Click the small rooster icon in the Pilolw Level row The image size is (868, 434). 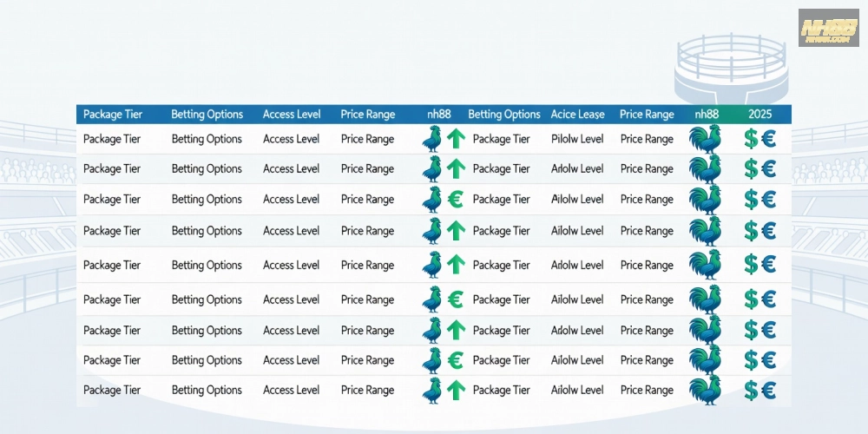coord(431,139)
